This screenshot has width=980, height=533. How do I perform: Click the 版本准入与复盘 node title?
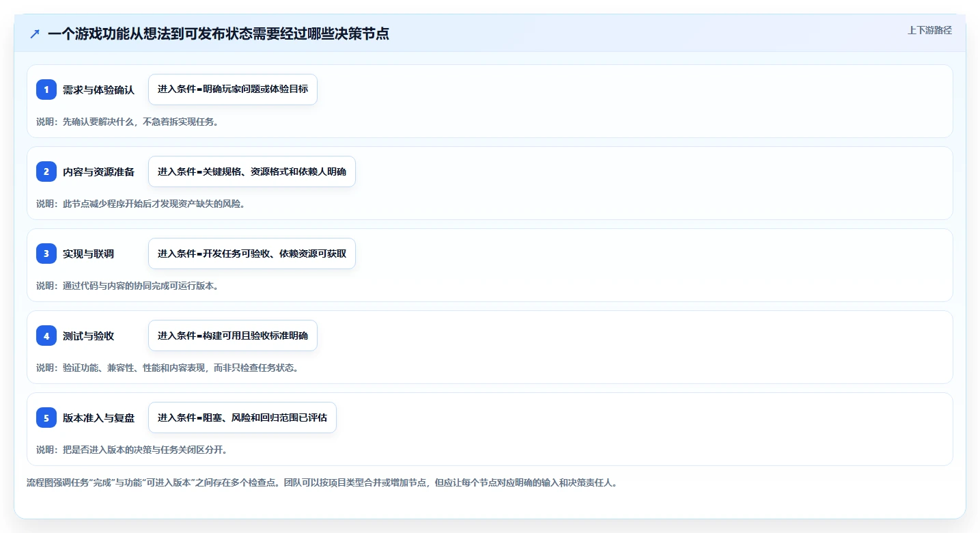coord(98,418)
